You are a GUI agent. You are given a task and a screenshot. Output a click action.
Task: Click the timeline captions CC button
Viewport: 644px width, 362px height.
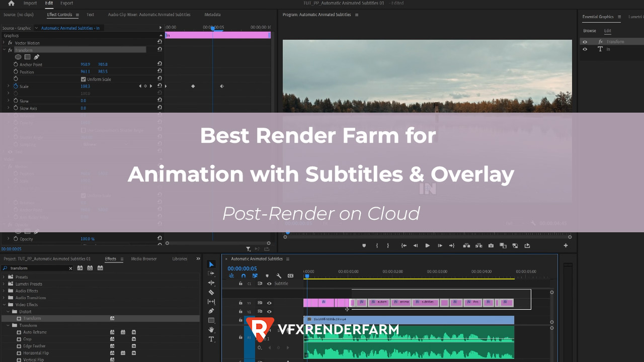pos(290,276)
